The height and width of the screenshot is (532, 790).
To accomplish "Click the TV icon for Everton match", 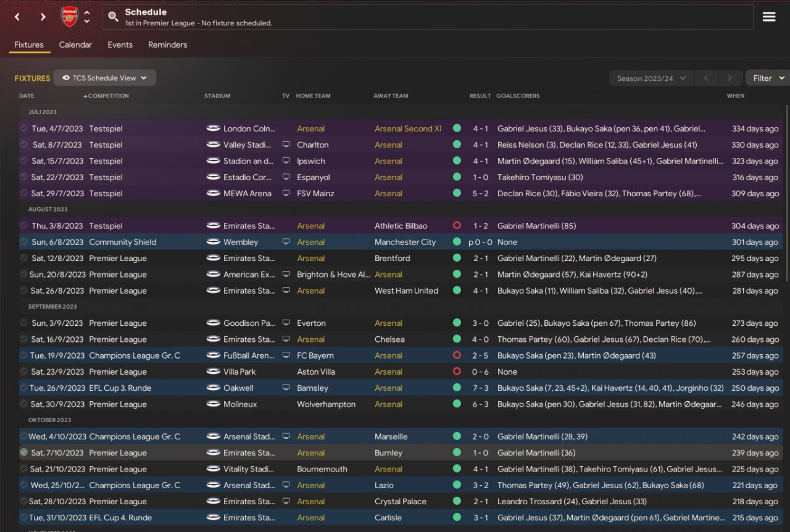I will pyautogui.click(x=286, y=323).
